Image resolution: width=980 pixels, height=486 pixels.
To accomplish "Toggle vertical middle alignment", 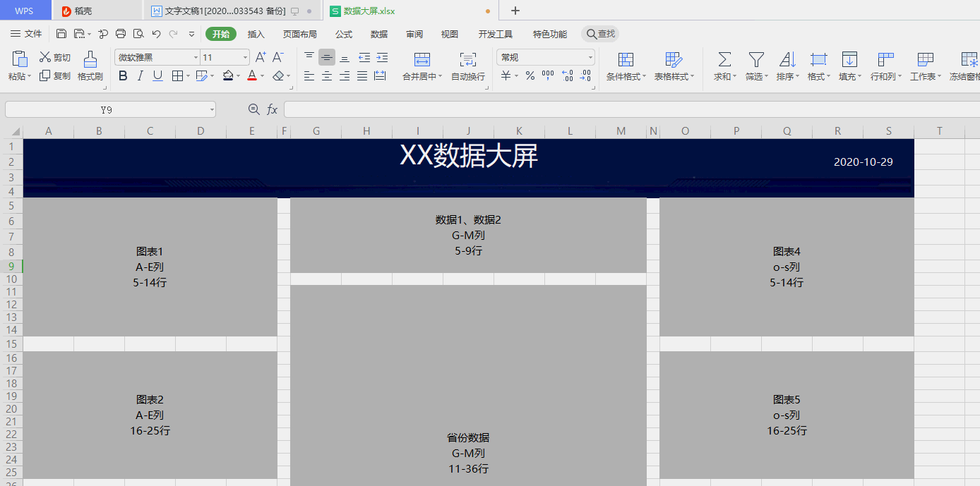I will click(x=327, y=57).
